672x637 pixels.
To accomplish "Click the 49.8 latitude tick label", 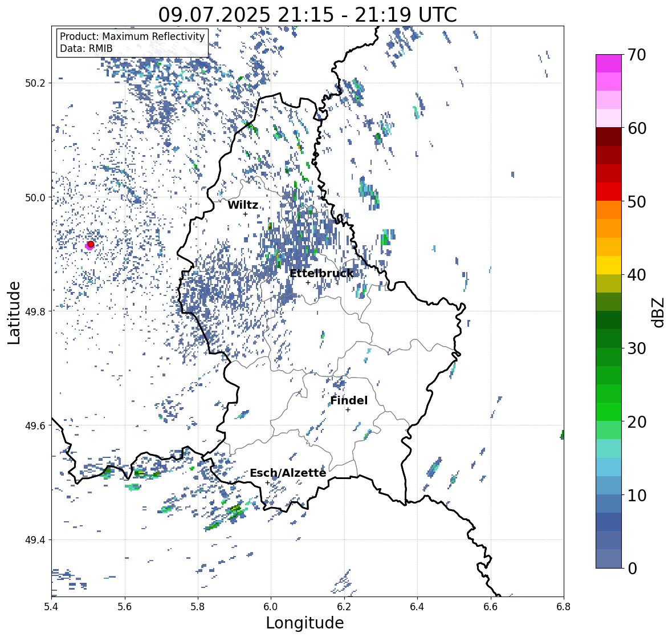I will pyautogui.click(x=35, y=311).
